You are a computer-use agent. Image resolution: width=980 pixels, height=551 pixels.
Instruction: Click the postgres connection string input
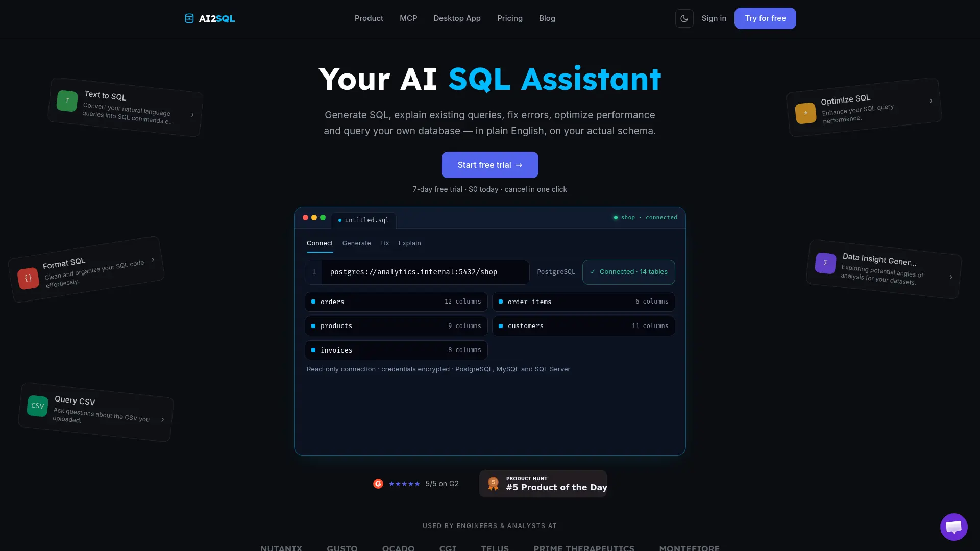click(426, 272)
